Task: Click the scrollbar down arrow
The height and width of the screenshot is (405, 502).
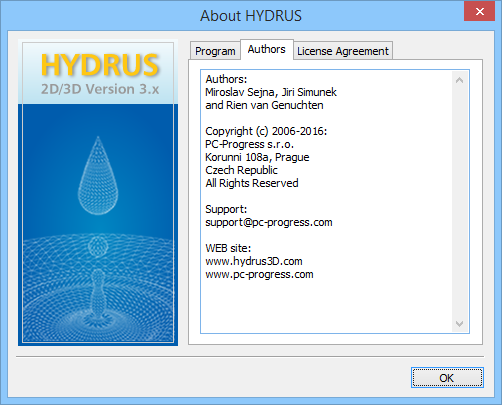Action: 459,324
